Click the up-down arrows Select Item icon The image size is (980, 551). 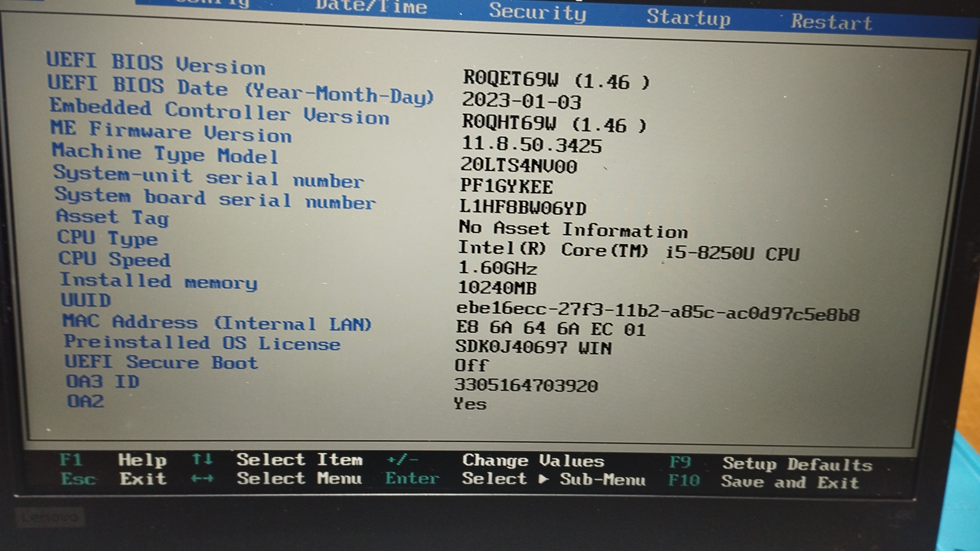pyautogui.click(x=202, y=459)
